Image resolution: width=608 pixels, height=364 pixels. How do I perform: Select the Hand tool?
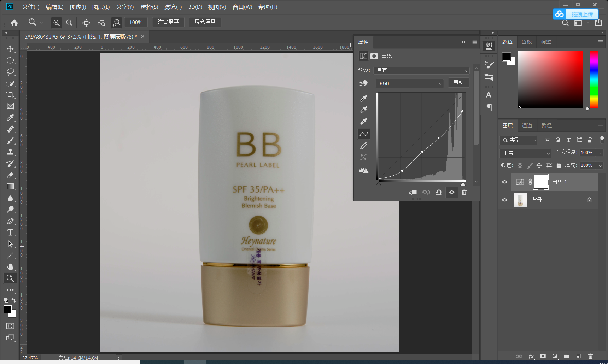click(x=10, y=267)
